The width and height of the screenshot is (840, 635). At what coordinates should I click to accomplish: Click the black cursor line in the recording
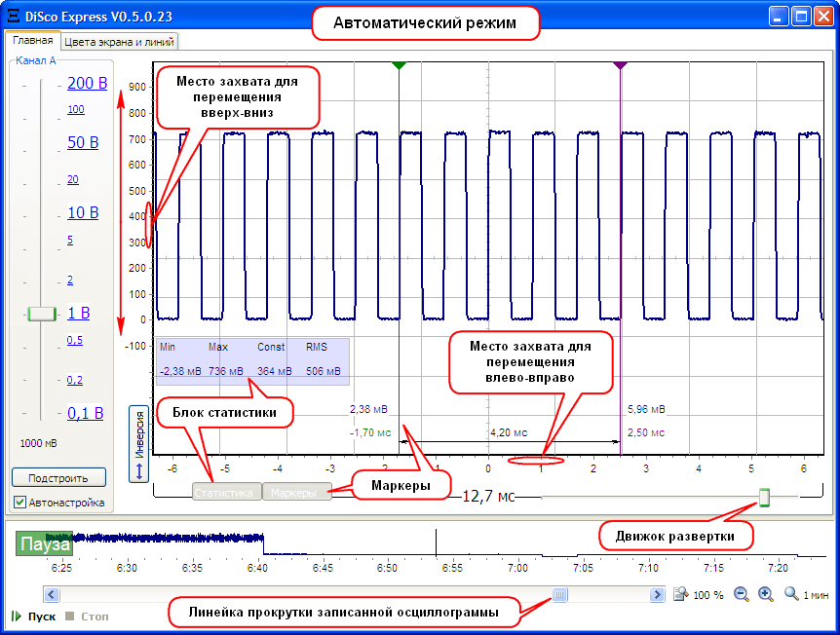[436, 542]
